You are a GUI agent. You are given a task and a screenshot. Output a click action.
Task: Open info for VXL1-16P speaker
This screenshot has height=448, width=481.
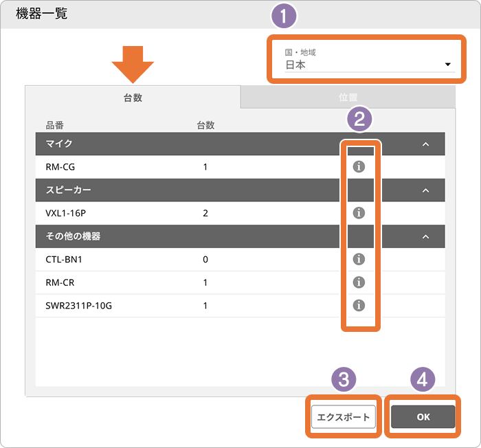(359, 212)
